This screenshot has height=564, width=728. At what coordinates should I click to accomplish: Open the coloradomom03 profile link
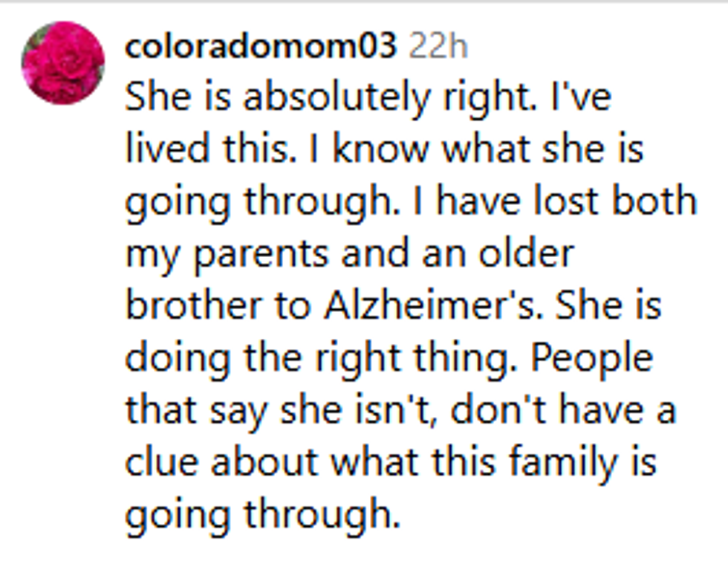point(261,47)
